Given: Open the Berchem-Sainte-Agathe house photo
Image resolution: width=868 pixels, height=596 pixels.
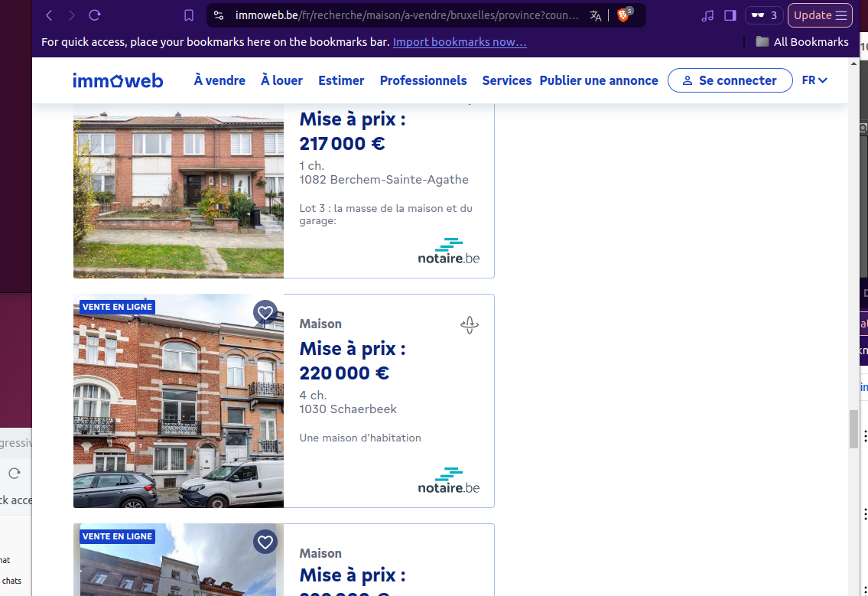Looking at the screenshot, I should tap(178, 191).
